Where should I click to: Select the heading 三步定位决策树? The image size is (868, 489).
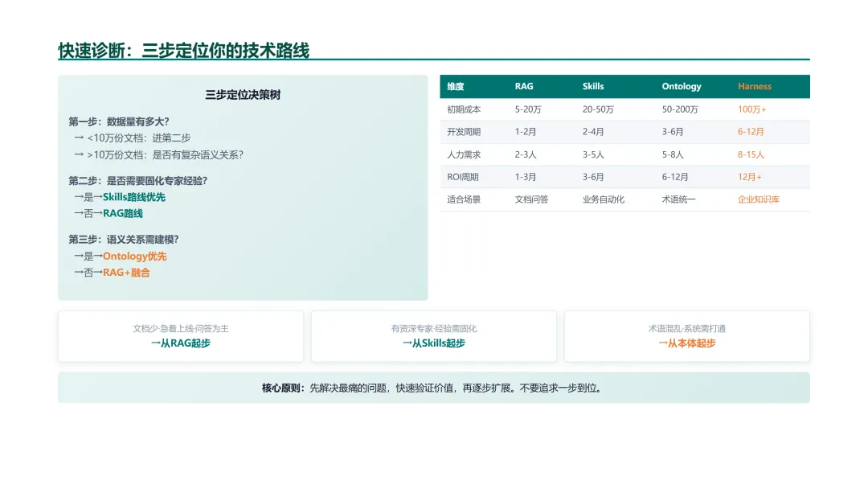[x=243, y=95]
